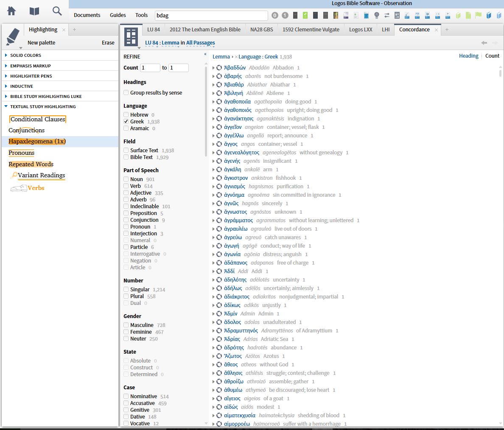
Task: Click the pale green book shortcut icon
Action: (x=458, y=15)
